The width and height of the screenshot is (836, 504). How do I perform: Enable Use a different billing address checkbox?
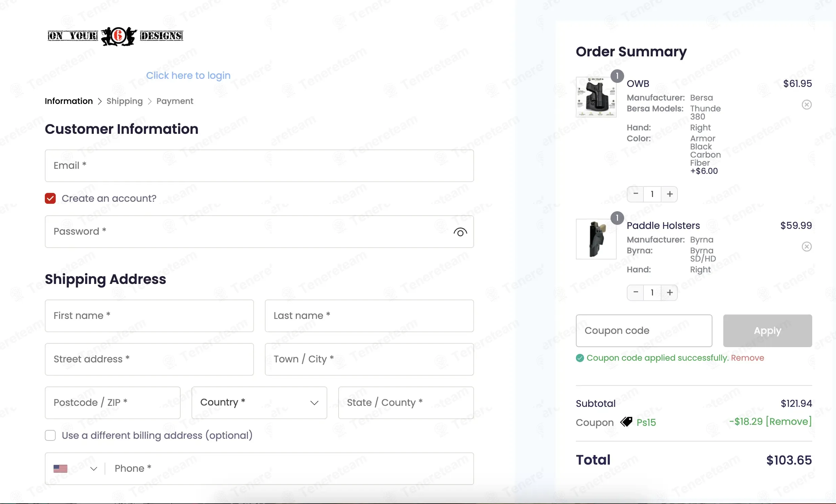(50, 435)
